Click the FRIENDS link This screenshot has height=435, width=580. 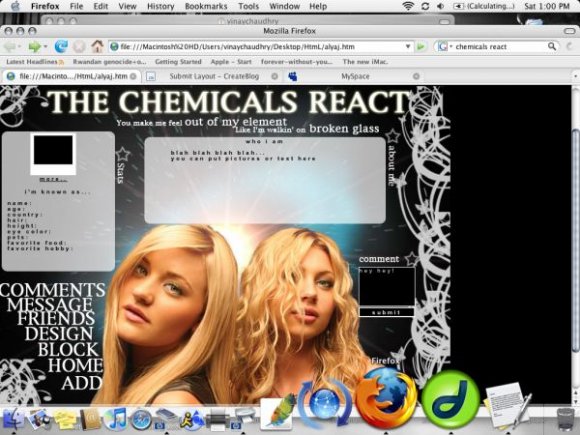[56, 319]
